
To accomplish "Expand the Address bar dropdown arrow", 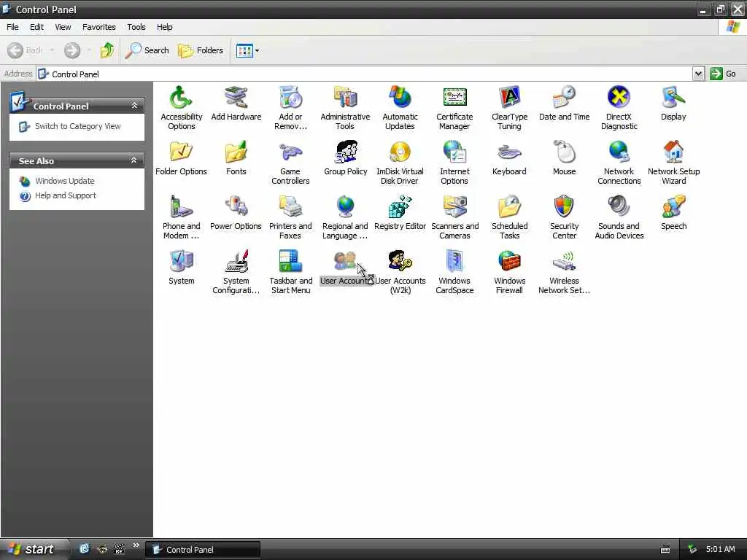I will click(x=698, y=74).
